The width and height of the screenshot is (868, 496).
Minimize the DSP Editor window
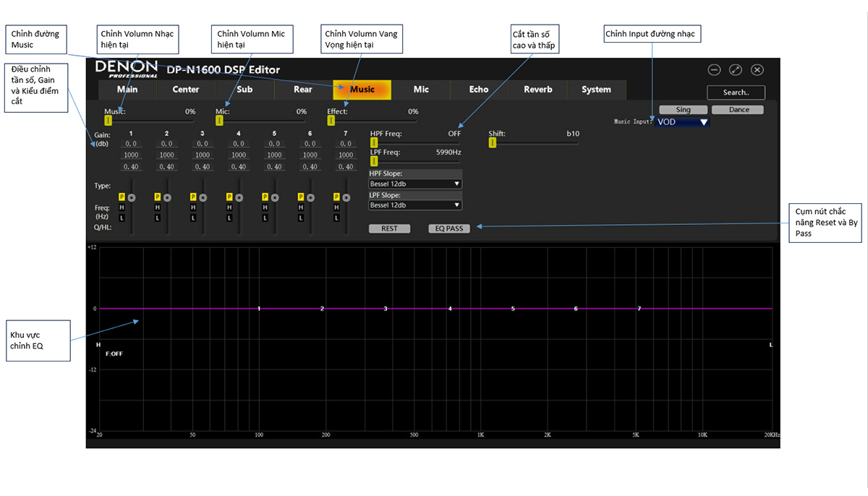714,70
